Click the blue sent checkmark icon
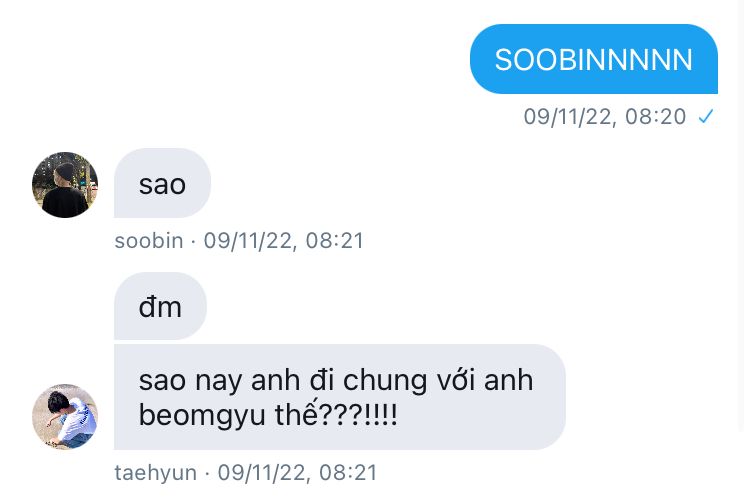 pyautogui.click(x=706, y=116)
